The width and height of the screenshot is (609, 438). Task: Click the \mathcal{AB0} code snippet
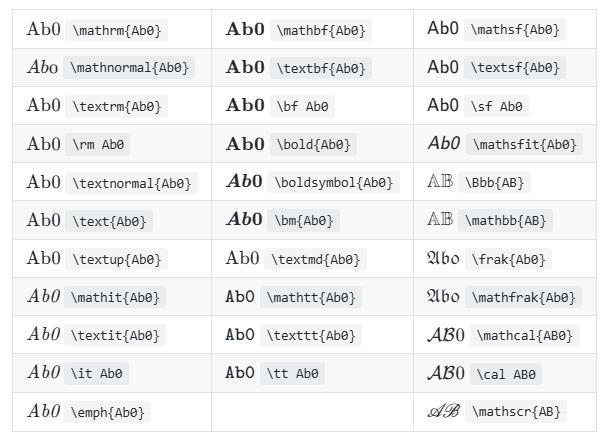click(x=525, y=335)
